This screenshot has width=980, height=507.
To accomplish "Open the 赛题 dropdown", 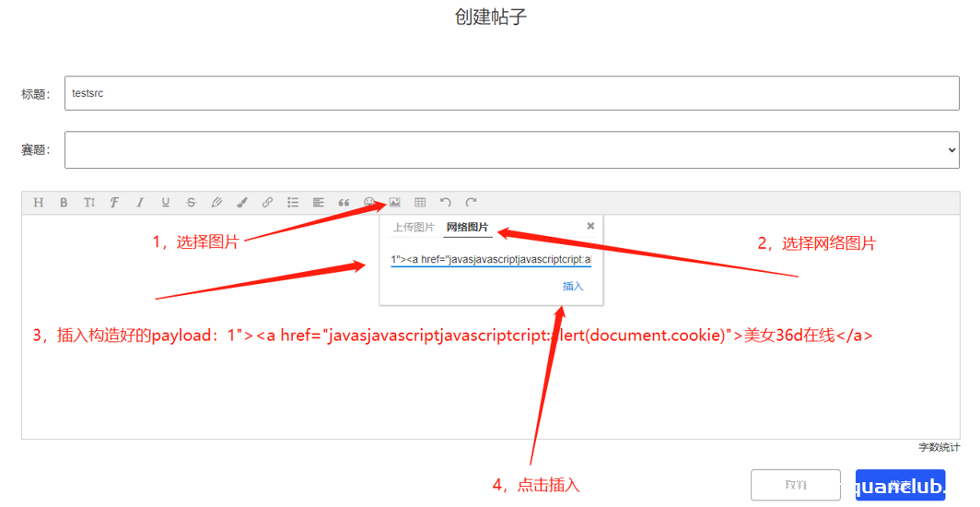I will (512, 150).
